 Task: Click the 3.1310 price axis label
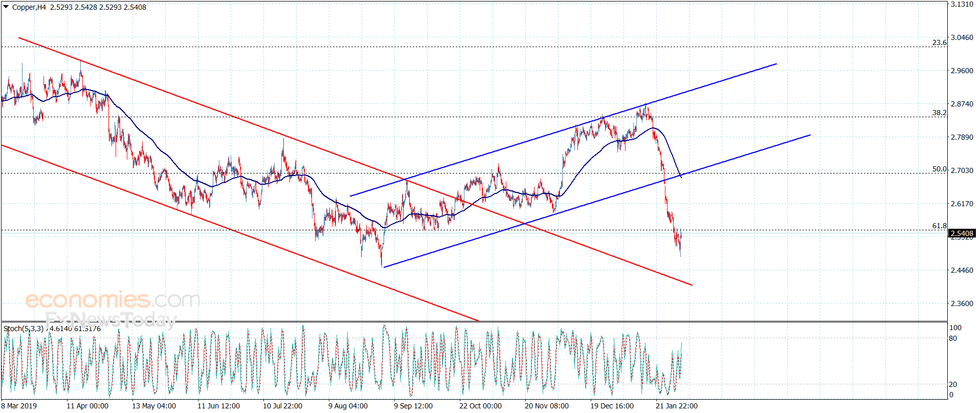click(962, 4)
